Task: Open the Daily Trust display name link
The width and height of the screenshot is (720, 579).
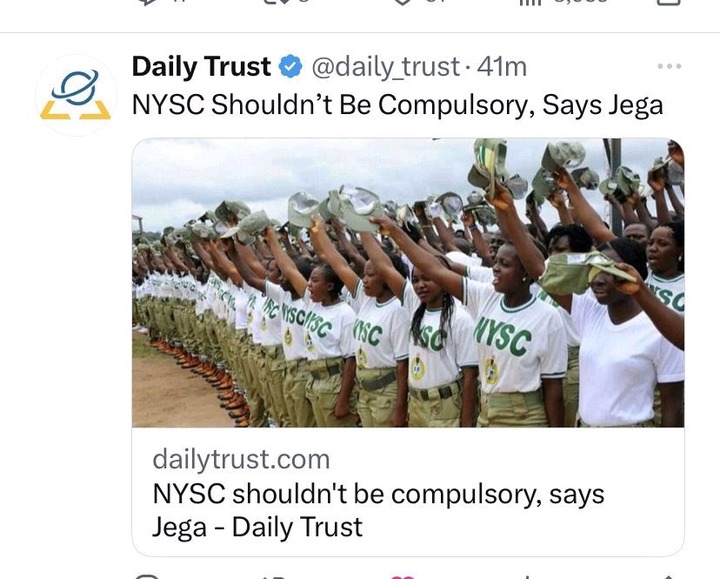Action: pos(201,67)
